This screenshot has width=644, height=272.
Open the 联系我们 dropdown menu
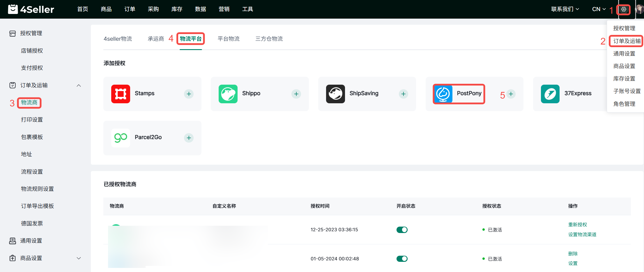pyautogui.click(x=565, y=9)
